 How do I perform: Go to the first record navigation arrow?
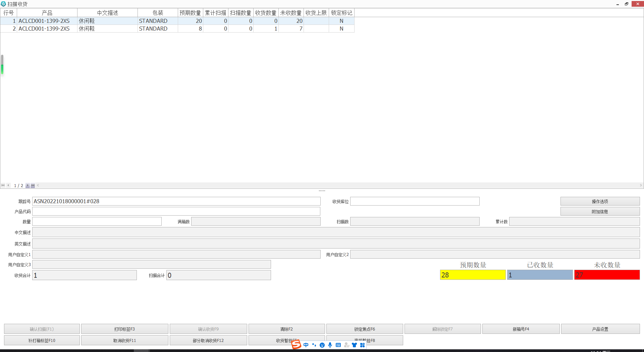click(3, 185)
